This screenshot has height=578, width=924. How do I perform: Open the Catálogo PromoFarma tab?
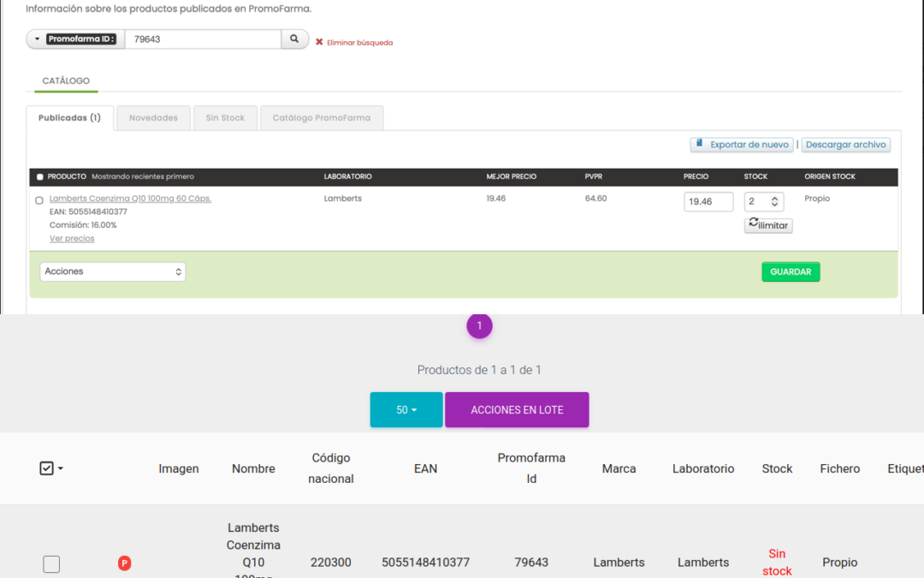click(x=321, y=117)
